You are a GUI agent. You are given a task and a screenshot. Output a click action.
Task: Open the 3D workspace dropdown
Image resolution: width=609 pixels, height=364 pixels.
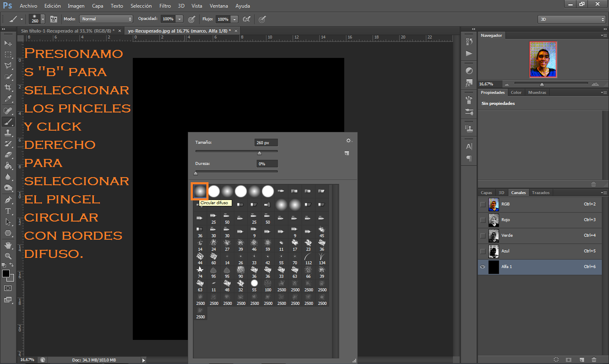pyautogui.click(x=572, y=19)
